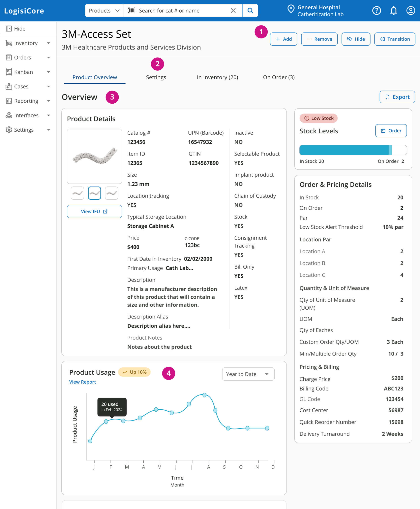The width and height of the screenshot is (420, 509).
Task: Click the December data point on chart
Action: click(267, 428)
